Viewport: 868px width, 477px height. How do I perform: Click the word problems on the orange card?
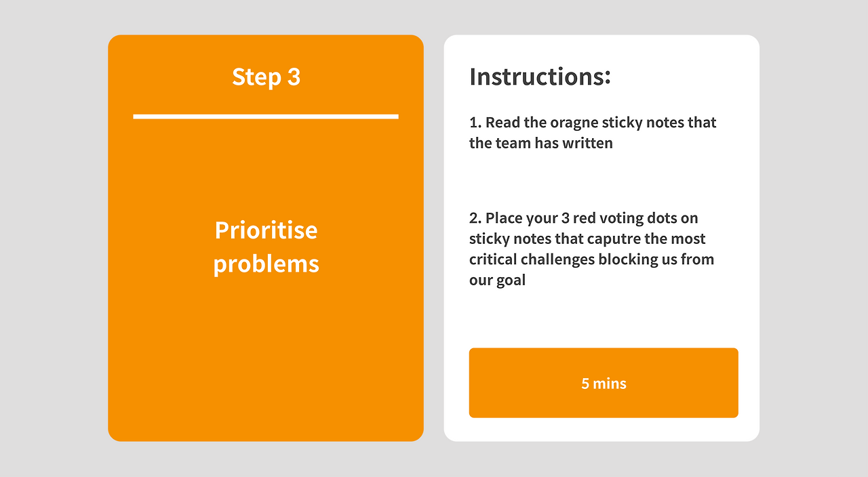click(x=266, y=264)
